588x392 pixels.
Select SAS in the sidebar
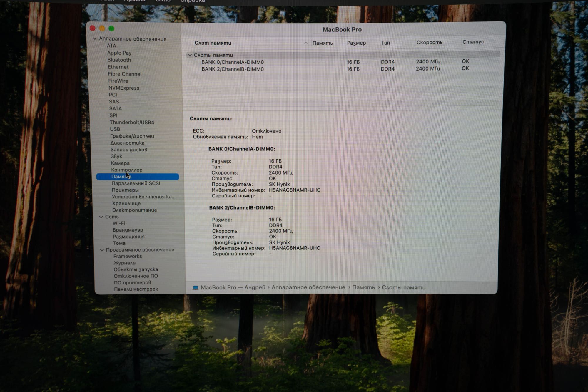(114, 102)
